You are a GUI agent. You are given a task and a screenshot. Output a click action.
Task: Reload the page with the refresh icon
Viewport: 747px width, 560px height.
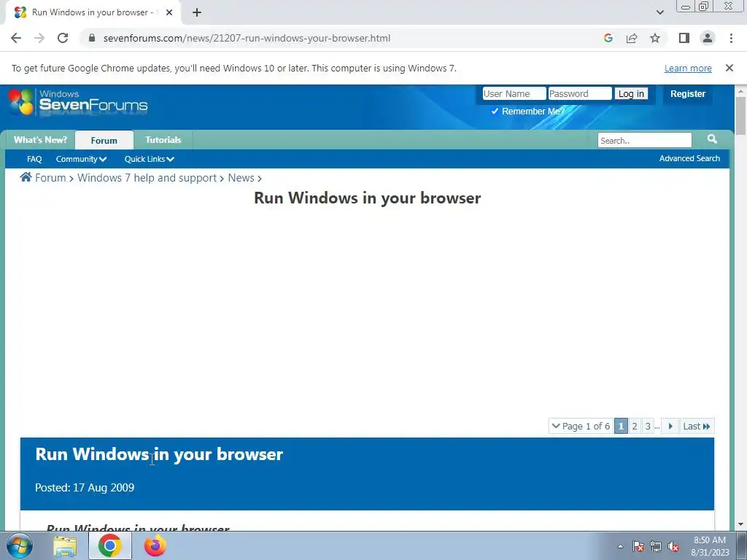pos(63,38)
